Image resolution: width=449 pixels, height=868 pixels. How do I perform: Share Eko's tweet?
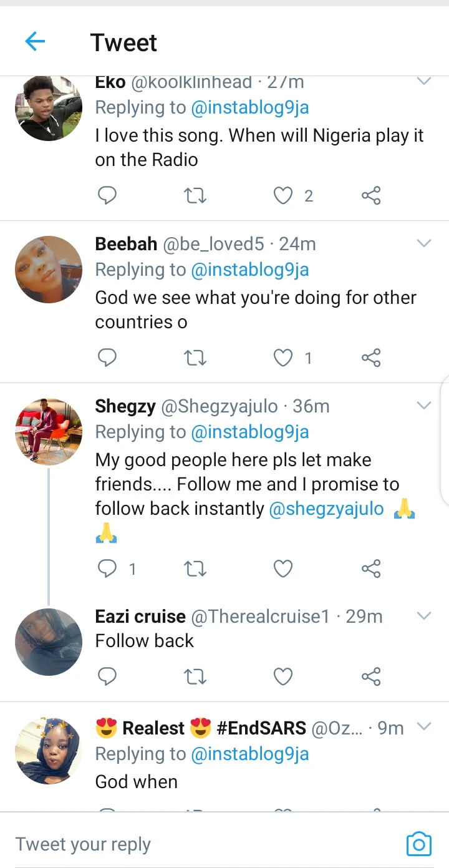click(x=371, y=196)
